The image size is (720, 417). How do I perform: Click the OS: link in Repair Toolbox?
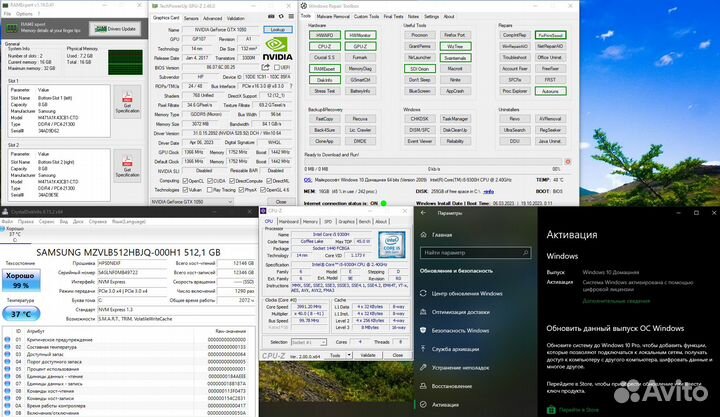click(308, 180)
